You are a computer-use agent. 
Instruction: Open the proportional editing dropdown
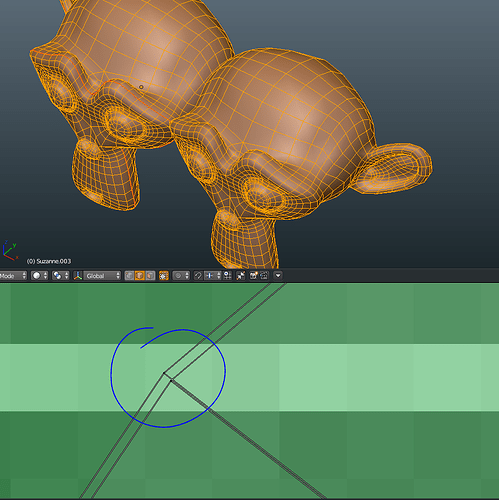(x=181, y=276)
